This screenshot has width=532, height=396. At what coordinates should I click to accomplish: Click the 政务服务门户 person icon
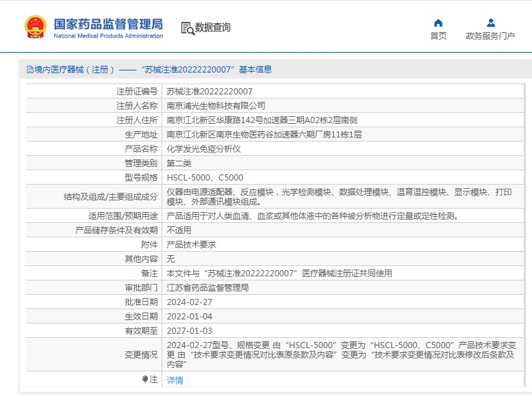click(490, 23)
